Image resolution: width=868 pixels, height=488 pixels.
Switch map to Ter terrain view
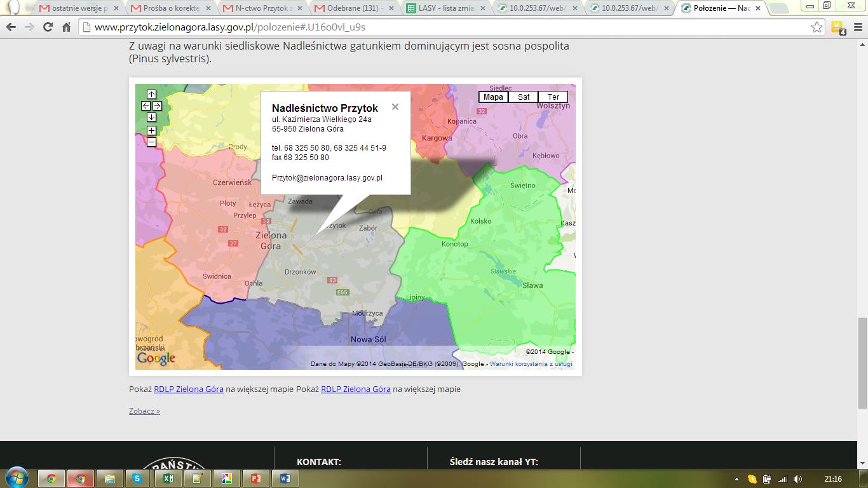(553, 97)
